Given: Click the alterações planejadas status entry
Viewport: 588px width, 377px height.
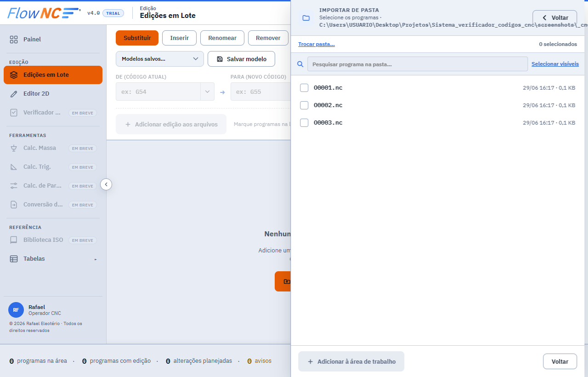Looking at the screenshot, I should [x=198, y=361].
